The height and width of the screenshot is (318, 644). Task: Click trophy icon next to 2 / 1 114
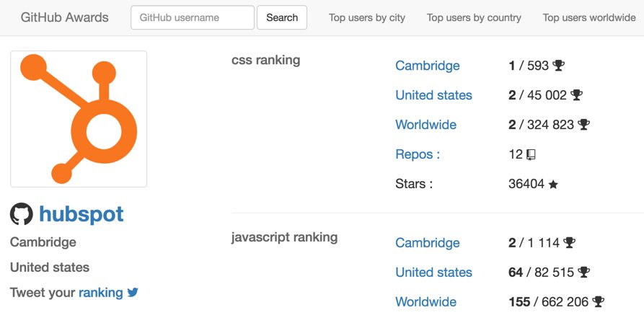click(569, 242)
